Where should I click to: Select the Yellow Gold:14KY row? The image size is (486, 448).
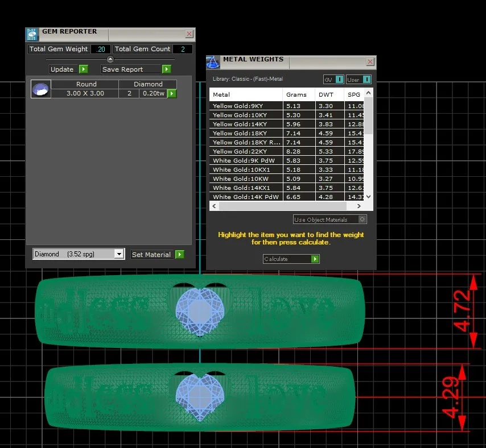click(287, 124)
